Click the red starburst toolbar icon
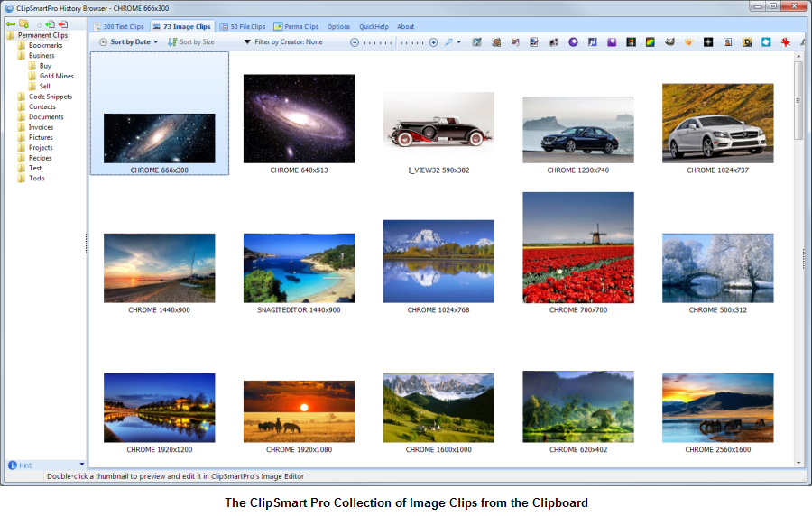 786,42
